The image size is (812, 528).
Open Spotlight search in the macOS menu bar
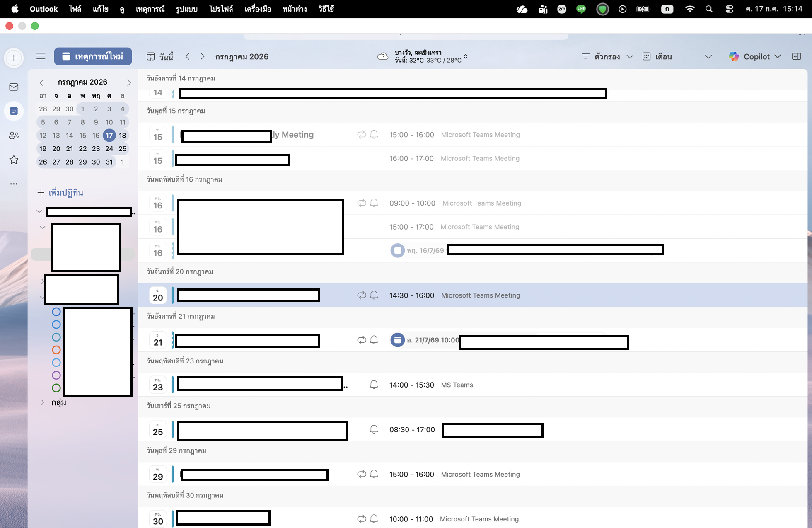coord(709,9)
